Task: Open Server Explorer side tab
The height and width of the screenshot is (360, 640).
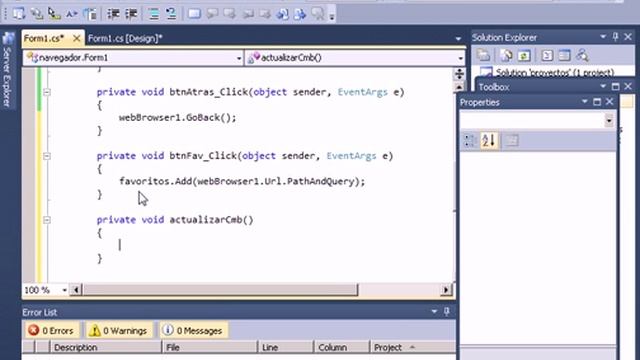Action: tap(8, 70)
